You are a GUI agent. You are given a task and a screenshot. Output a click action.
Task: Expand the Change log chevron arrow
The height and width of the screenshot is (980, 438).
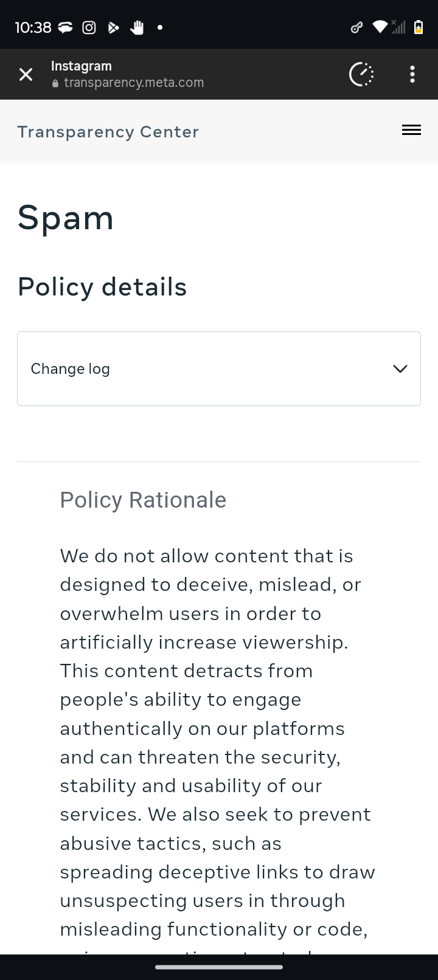point(400,369)
